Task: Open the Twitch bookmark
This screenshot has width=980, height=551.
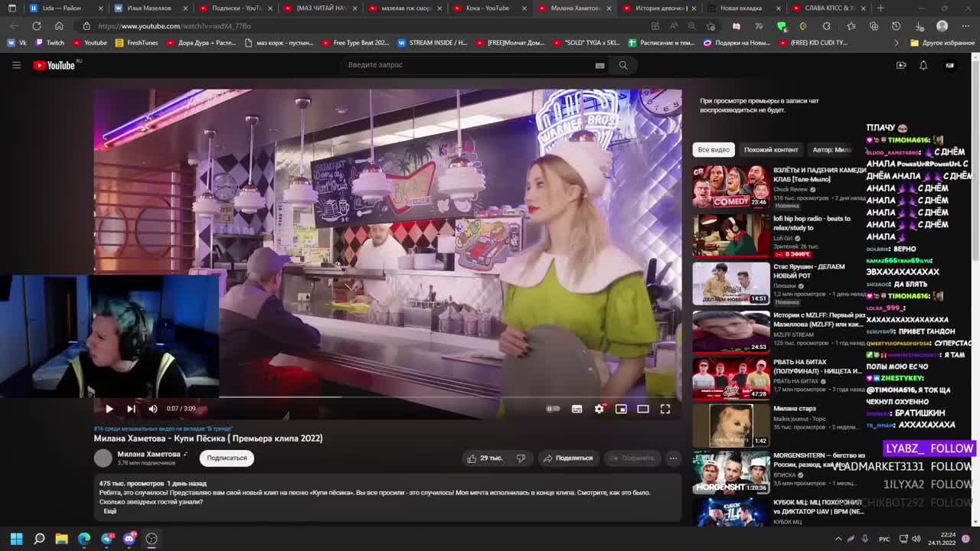Action: click(50, 43)
